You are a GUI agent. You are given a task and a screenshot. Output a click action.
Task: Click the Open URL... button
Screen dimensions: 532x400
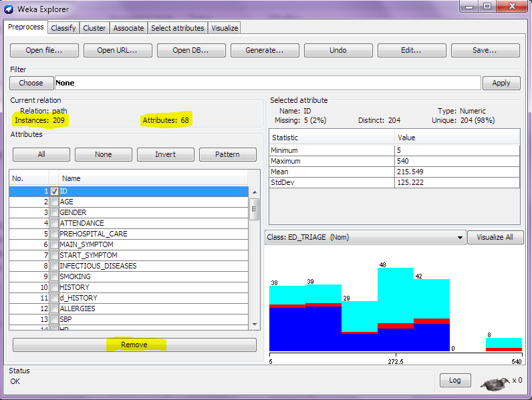coord(118,50)
